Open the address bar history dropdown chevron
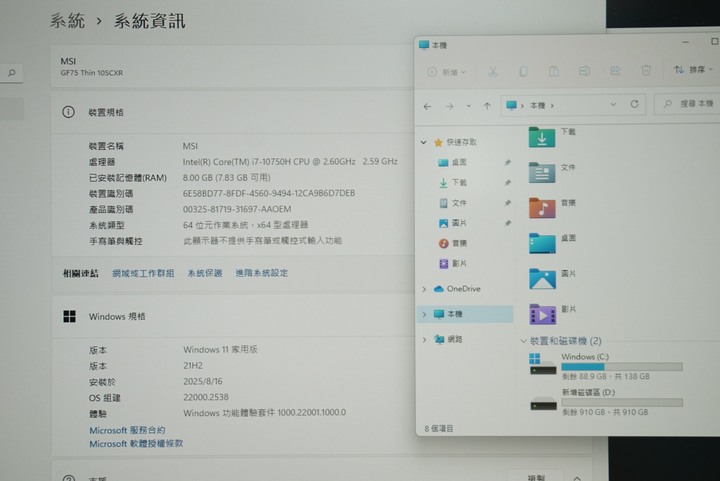 coord(613,105)
